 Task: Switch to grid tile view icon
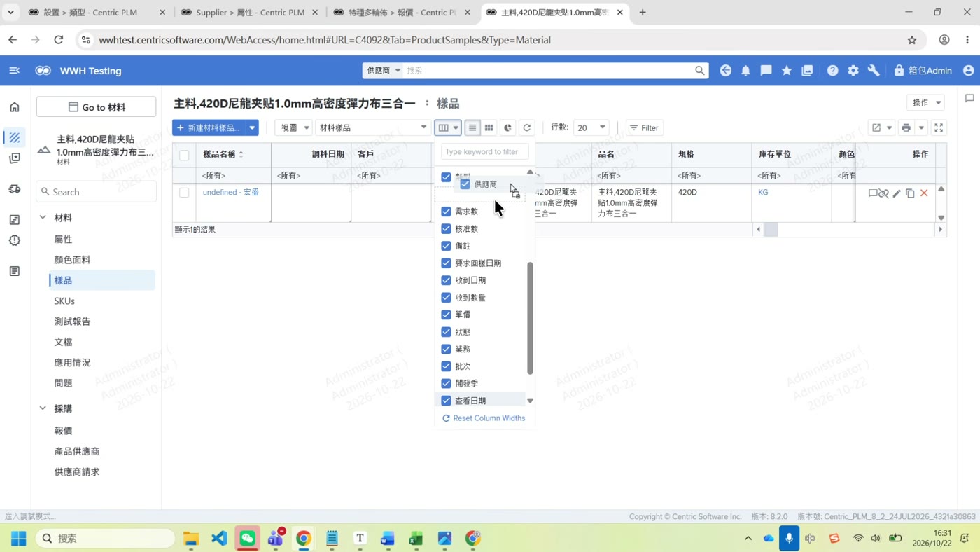coord(489,128)
